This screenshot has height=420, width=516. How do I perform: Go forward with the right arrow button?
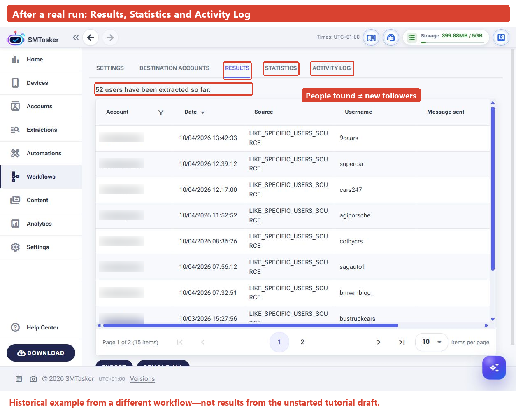pyautogui.click(x=110, y=37)
